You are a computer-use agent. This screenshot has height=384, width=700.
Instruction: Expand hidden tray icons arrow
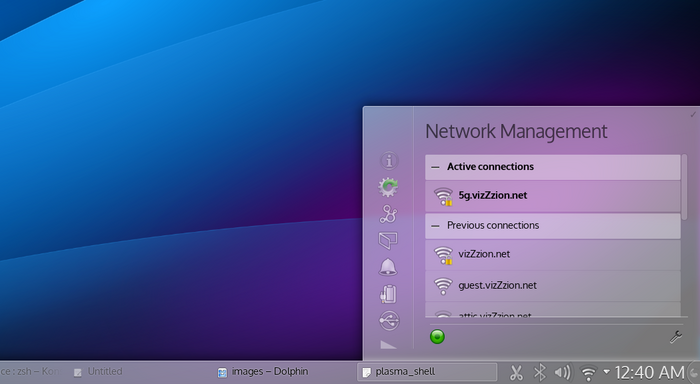[x=606, y=371]
